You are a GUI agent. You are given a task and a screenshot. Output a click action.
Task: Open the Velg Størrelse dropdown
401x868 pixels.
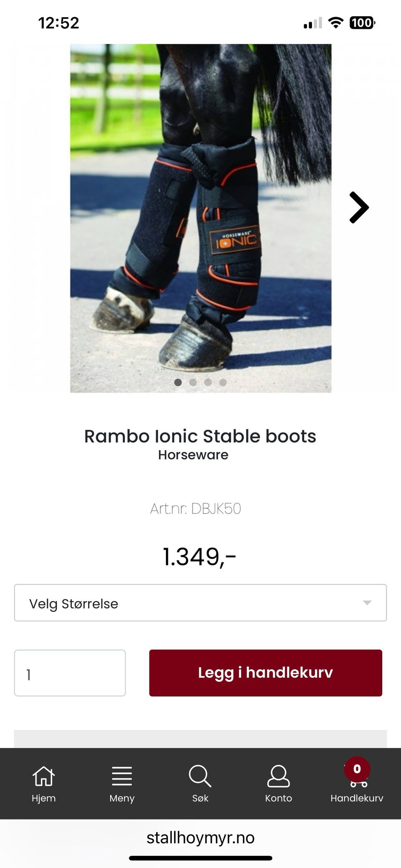pos(200,603)
